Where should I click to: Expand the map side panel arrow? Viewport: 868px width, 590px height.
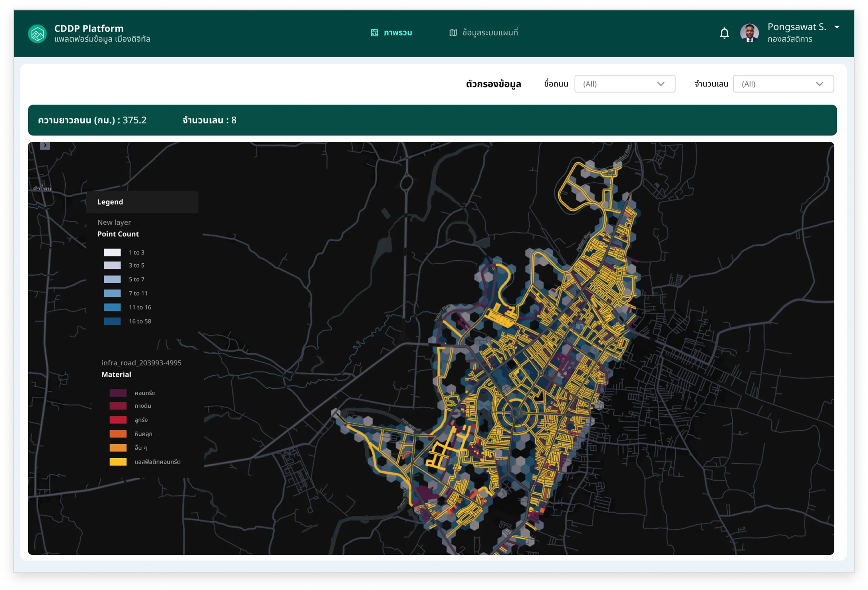pos(45,145)
